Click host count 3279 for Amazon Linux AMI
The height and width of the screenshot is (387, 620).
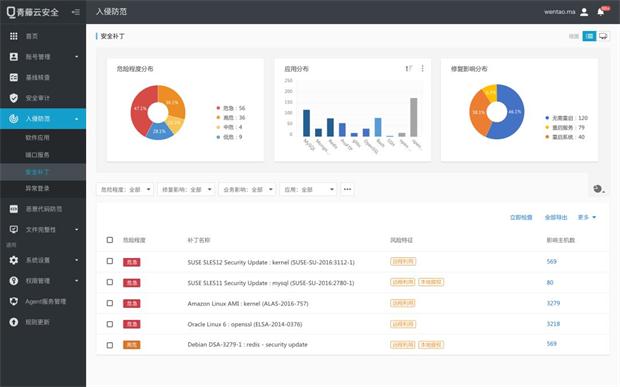pos(553,303)
